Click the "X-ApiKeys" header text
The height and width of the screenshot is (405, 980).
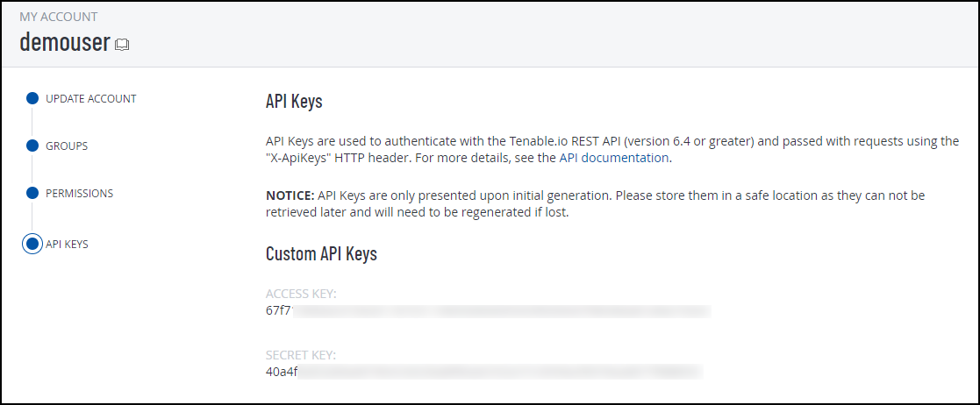click(304, 159)
